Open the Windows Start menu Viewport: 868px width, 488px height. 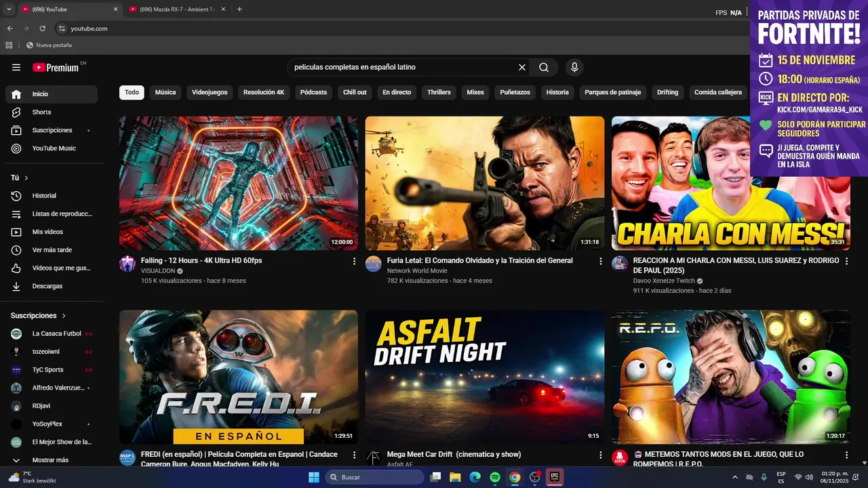[x=314, y=477]
